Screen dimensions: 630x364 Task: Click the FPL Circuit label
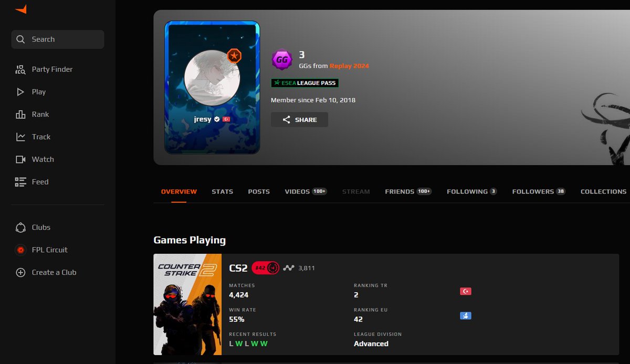(x=49, y=250)
